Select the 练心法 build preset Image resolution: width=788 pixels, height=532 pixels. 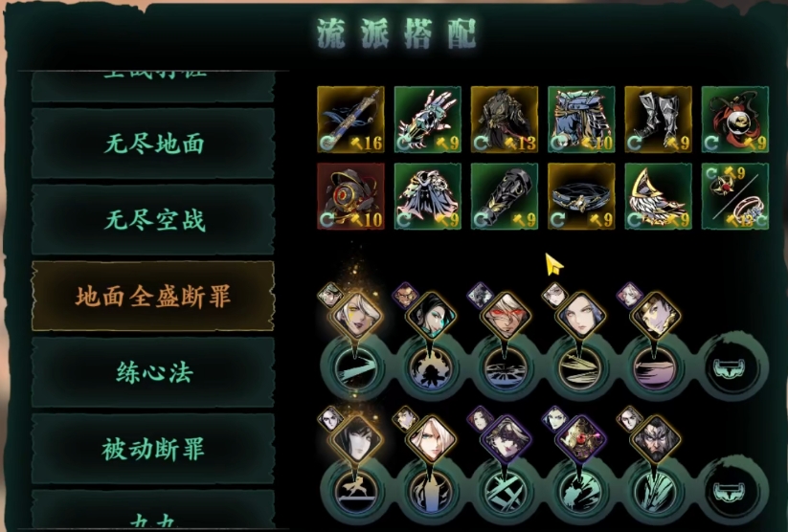(x=153, y=372)
